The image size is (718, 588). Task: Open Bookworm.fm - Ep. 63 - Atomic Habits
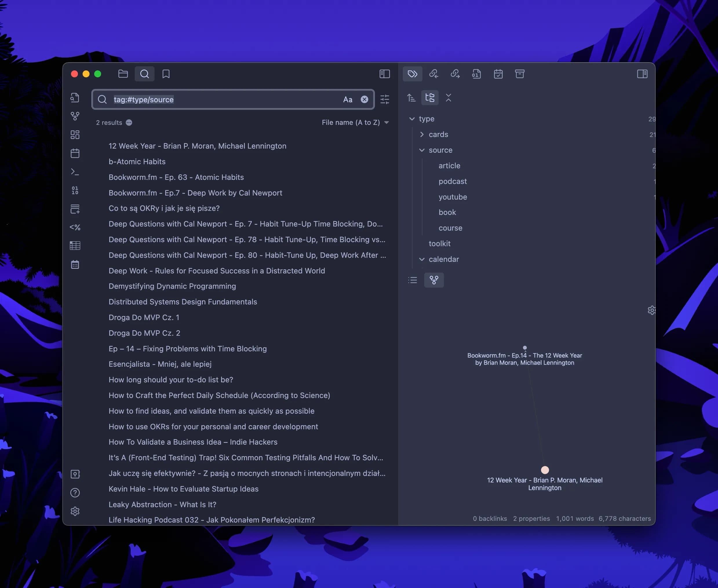pos(176,177)
